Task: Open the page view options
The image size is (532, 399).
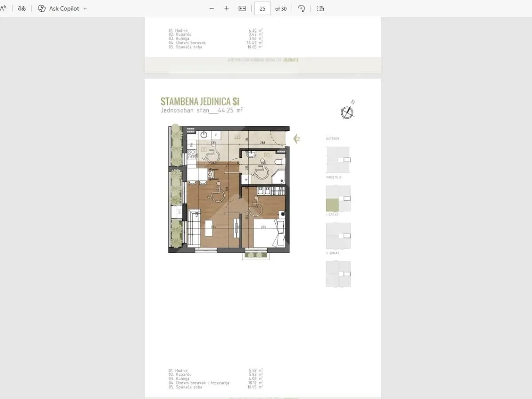Action: point(321,8)
